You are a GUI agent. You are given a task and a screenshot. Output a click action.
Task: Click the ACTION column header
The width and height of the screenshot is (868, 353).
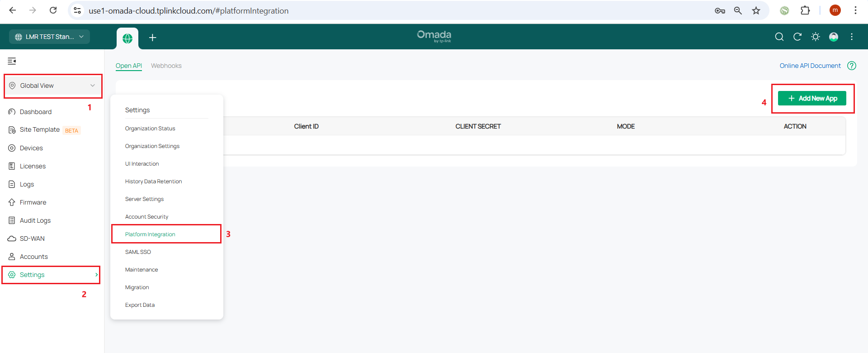(795, 126)
